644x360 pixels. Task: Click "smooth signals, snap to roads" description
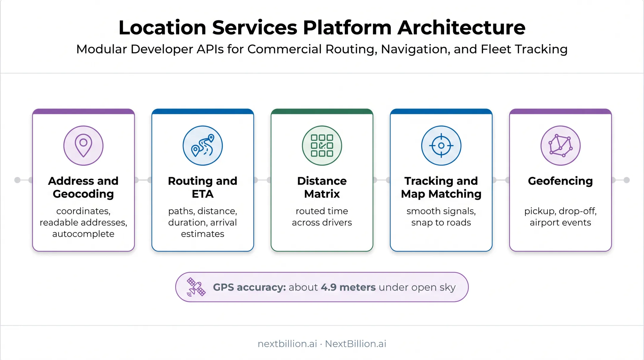point(441,217)
